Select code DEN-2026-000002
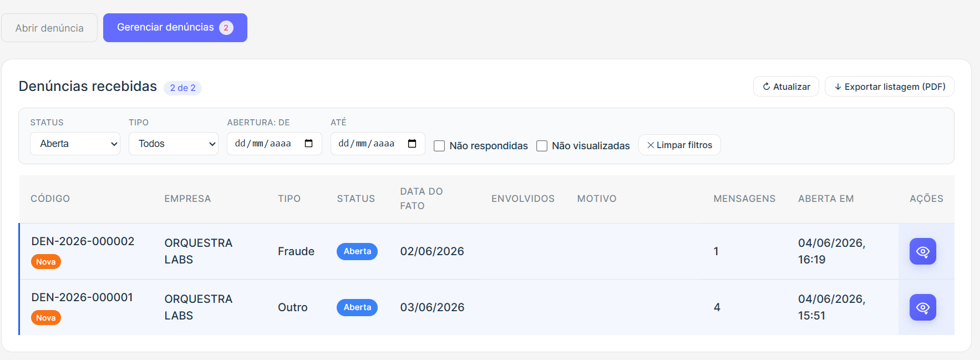980x360 pixels. pos(83,241)
